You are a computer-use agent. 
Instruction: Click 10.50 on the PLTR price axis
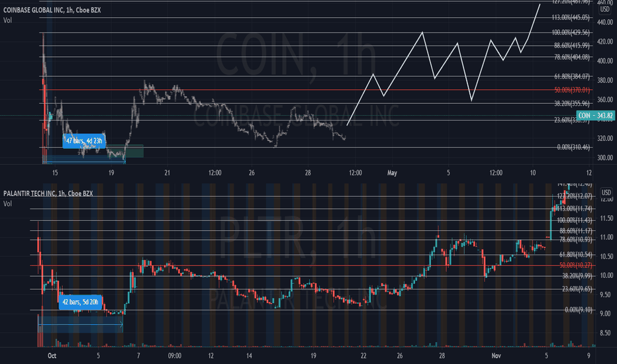tap(606, 257)
